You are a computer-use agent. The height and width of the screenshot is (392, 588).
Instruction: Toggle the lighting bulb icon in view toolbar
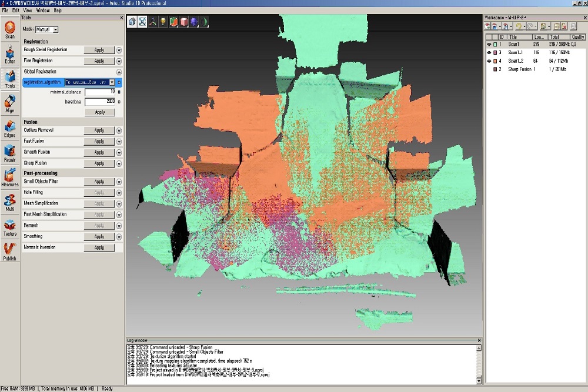pos(163,22)
